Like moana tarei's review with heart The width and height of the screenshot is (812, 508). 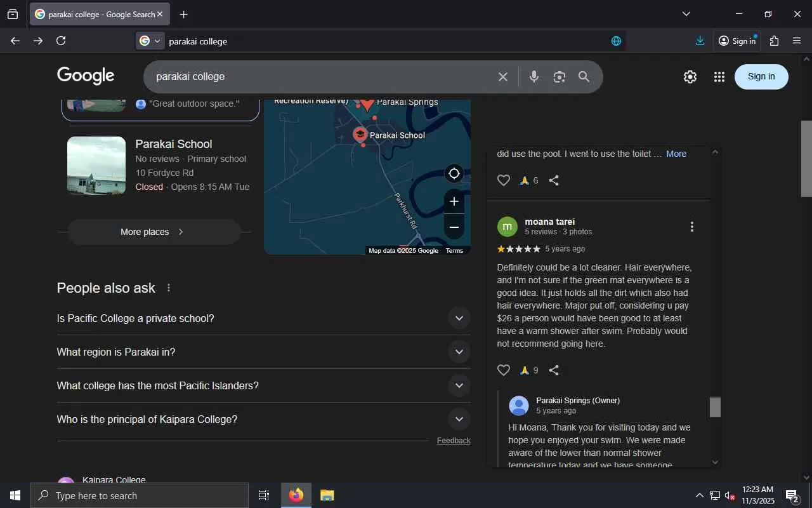504,370
